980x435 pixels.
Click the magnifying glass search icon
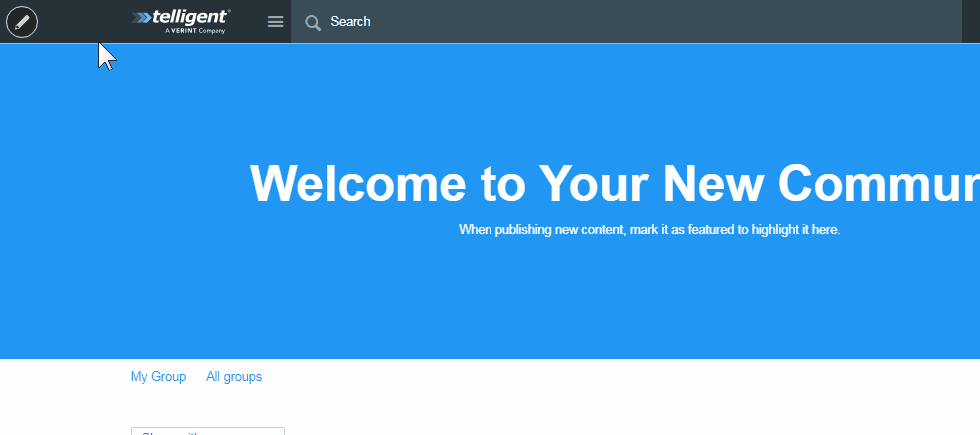pyautogui.click(x=313, y=23)
